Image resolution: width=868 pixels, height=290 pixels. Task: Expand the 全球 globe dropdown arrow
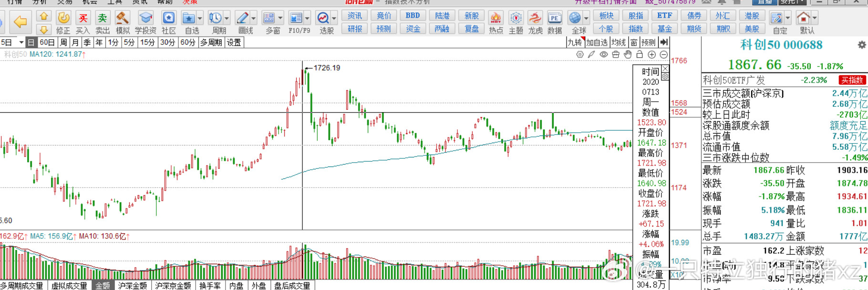[x=586, y=19]
